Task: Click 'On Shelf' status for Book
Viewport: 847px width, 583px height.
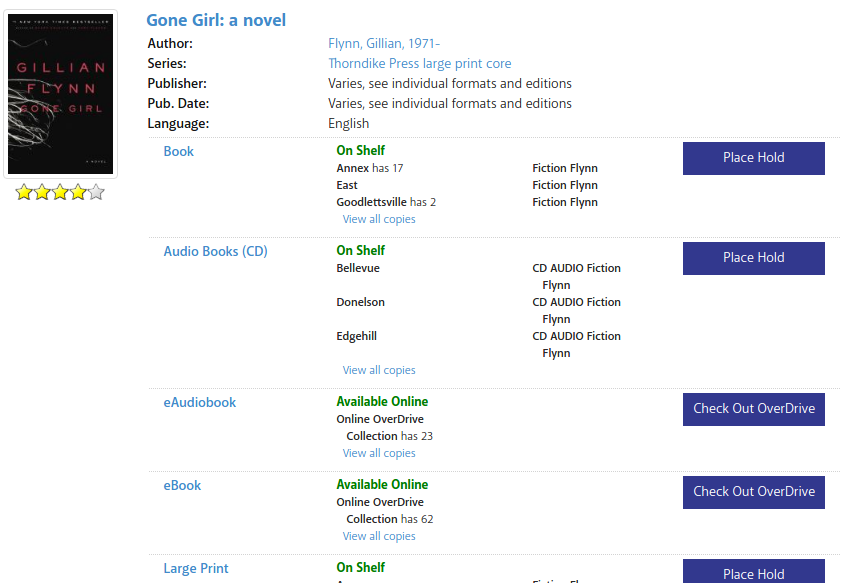Action: [360, 150]
